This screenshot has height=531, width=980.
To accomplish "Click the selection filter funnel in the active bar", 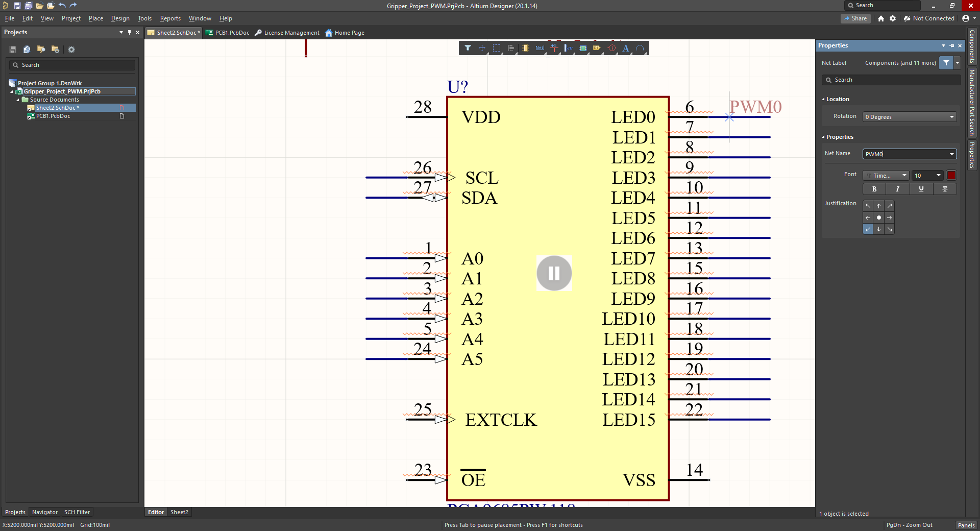I will pos(468,48).
